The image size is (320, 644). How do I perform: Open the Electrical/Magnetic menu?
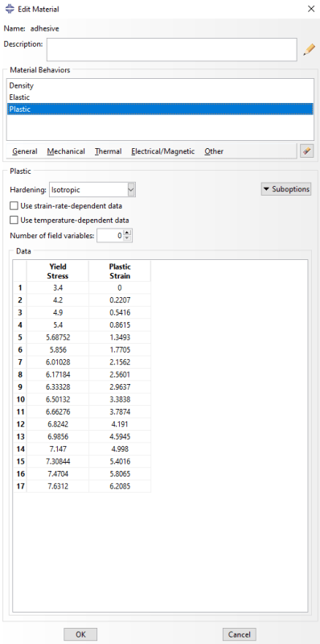point(163,151)
